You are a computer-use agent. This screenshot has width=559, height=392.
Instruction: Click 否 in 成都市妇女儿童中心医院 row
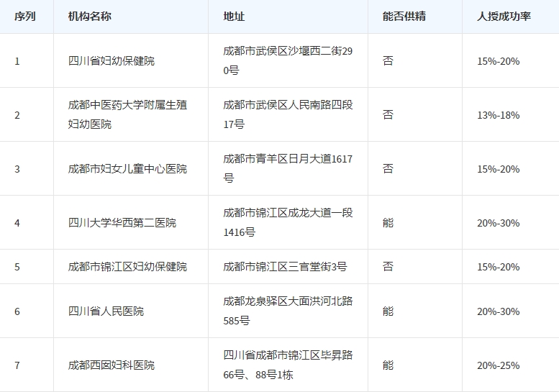click(x=388, y=168)
